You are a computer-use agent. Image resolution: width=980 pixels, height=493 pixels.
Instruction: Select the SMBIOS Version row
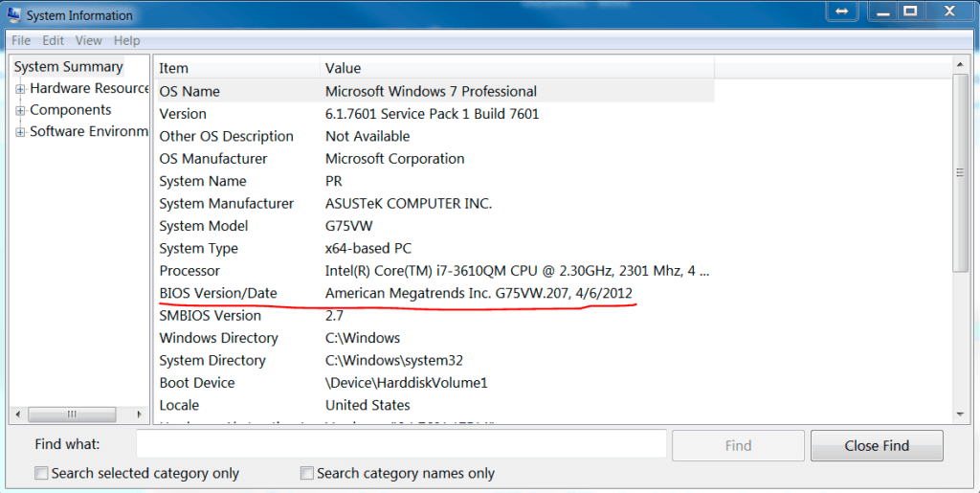(x=435, y=316)
